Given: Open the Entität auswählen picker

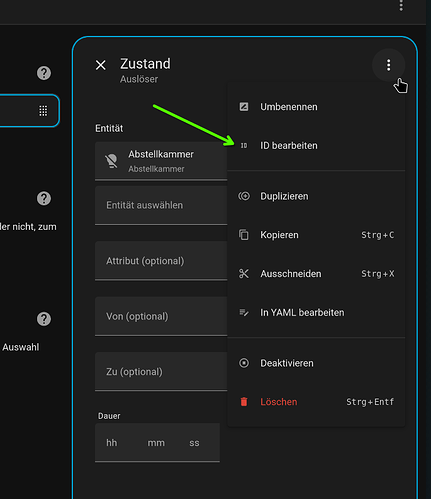Looking at the screenshot, I should pyautogui.click(x=161, y=205).
